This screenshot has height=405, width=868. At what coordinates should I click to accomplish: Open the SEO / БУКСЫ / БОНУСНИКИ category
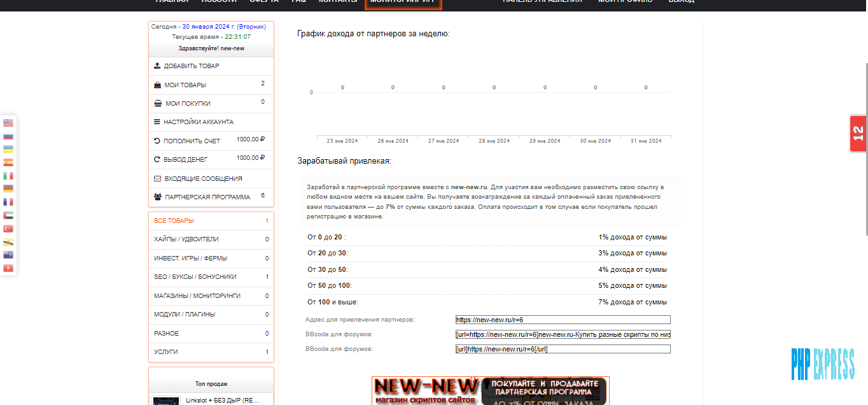211,277
